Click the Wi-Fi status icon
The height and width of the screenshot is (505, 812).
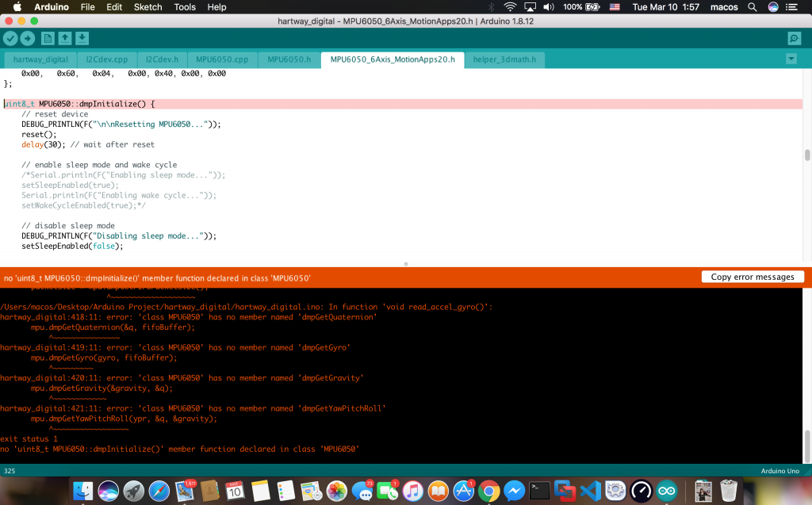510,6
